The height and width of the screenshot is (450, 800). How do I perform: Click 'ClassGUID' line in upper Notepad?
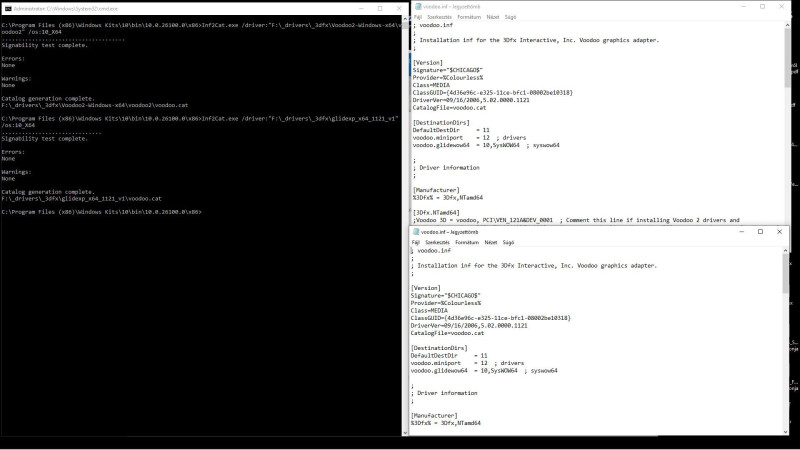[493, 92]
